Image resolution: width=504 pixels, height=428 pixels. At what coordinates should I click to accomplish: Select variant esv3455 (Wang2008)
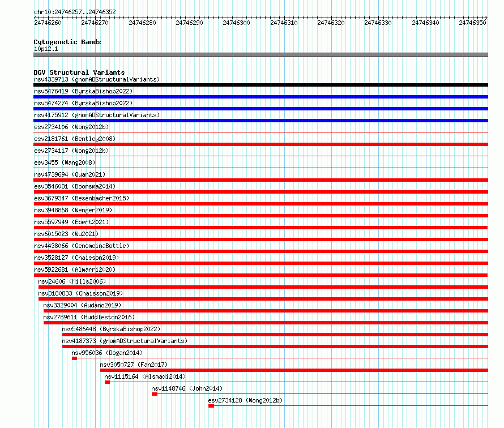click(x=65, y=162)
